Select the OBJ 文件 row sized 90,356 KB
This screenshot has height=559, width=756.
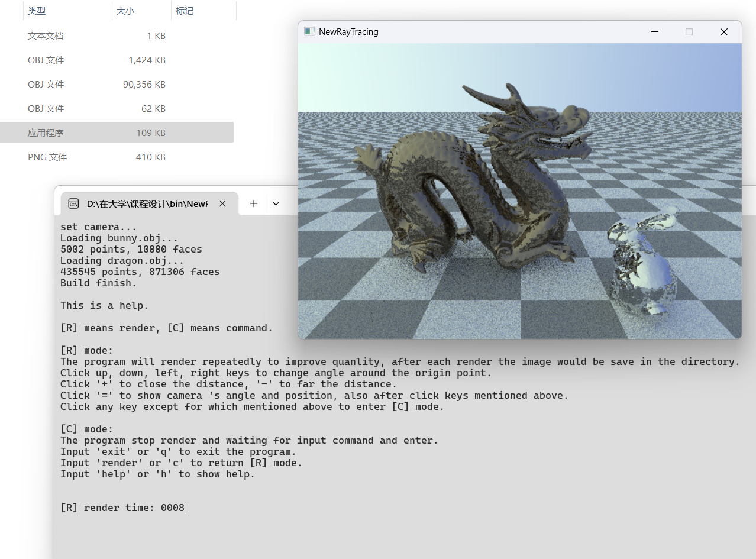tap(117, 85)
